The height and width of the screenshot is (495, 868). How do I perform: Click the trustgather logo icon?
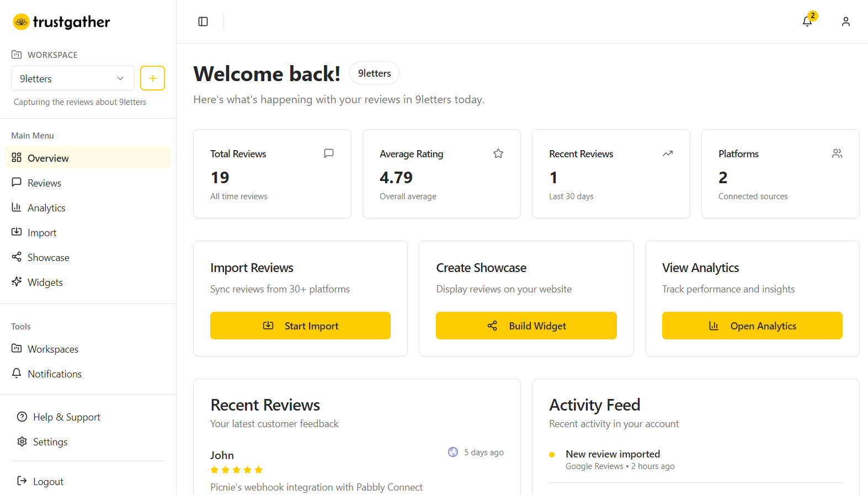coord(21,22)
